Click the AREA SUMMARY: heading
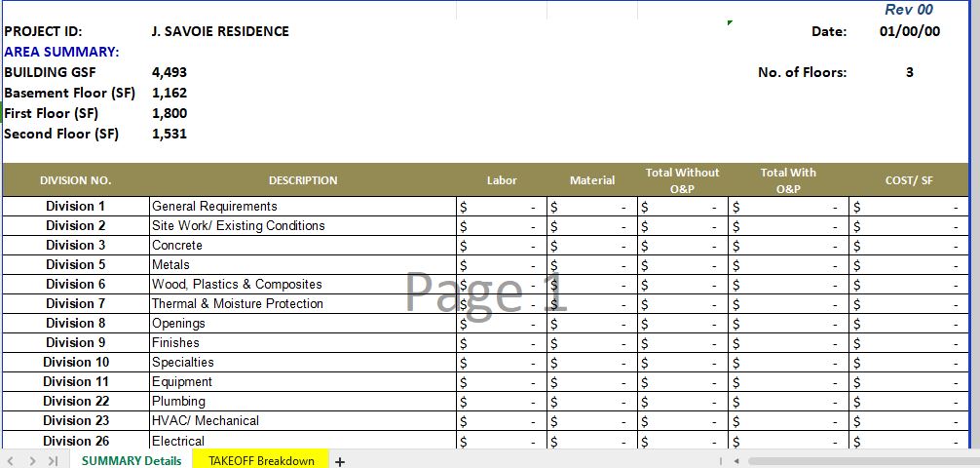 (61, 52)
